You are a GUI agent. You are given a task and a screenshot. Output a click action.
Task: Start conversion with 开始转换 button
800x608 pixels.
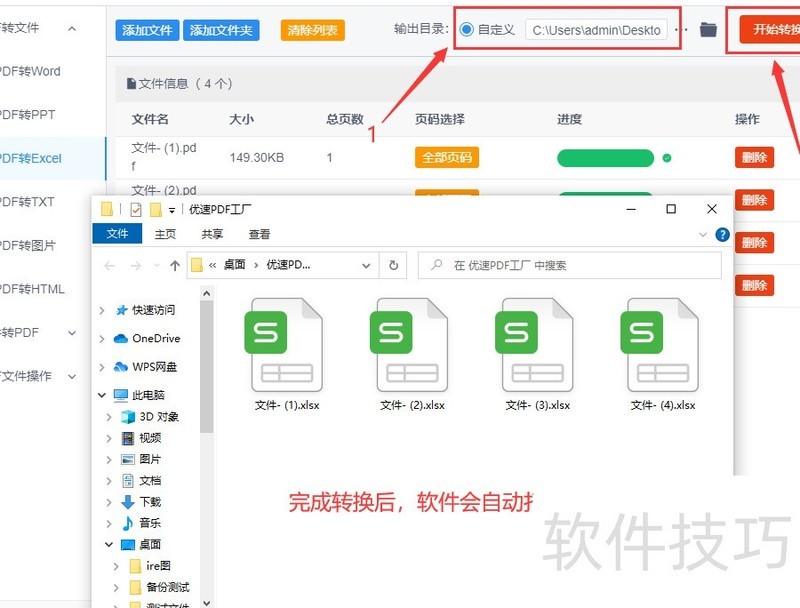tap(770, 29)
